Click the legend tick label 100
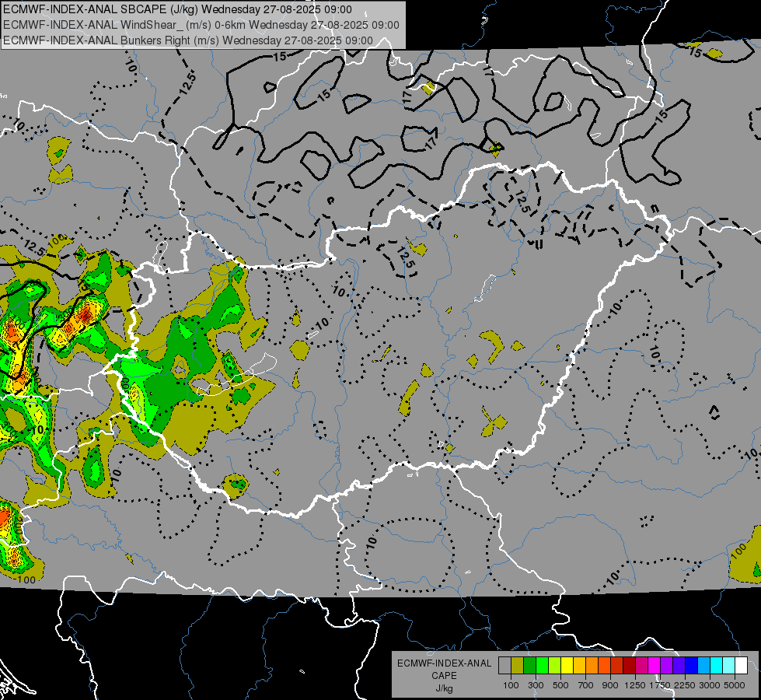Viewport: 761px width, 700px height. point(511,685)
